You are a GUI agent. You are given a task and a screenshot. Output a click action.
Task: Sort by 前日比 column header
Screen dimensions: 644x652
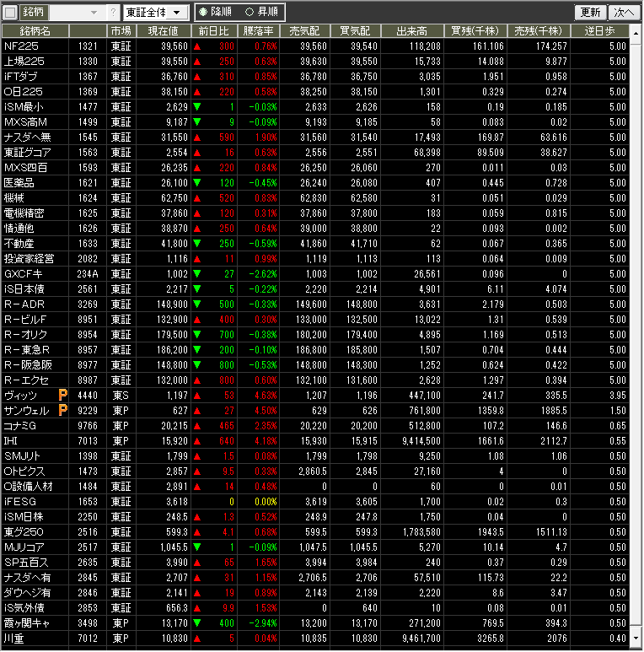coord(213,31)
